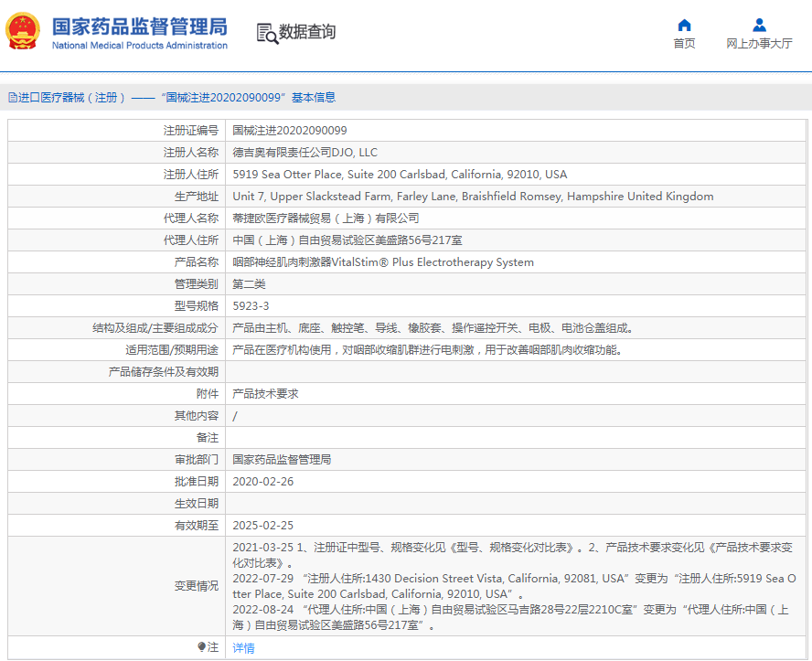Click the product name VitalStim Plus cell
The image size is (812, 661).
tap(383, 262)
